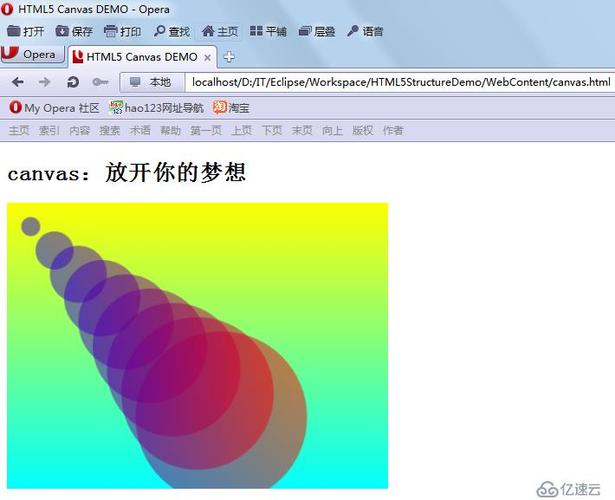
Task: Click the address bar URL field
Action: (x=400, y=82)
